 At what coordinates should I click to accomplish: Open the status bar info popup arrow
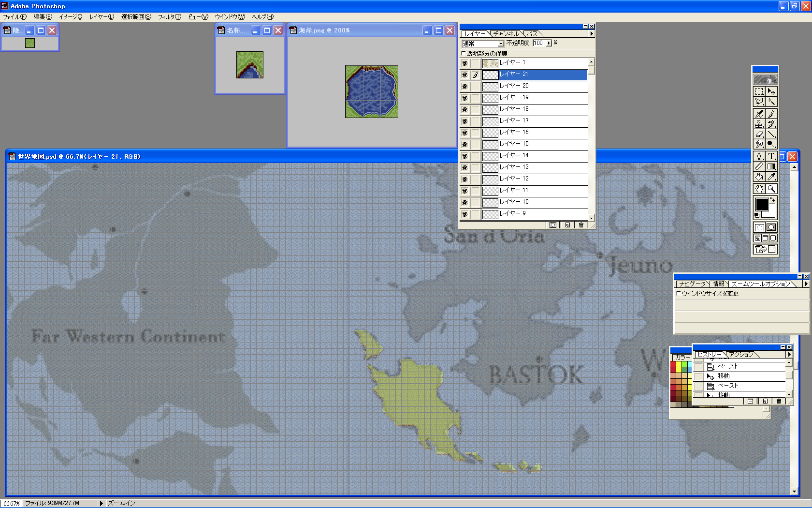tap(101, 503)
